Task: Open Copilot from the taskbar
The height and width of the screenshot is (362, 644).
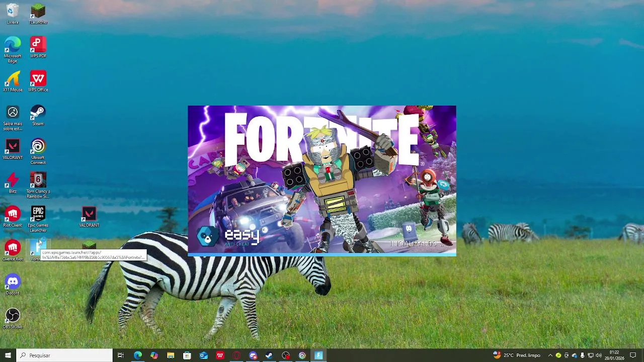Action: (x=154, y=355)
